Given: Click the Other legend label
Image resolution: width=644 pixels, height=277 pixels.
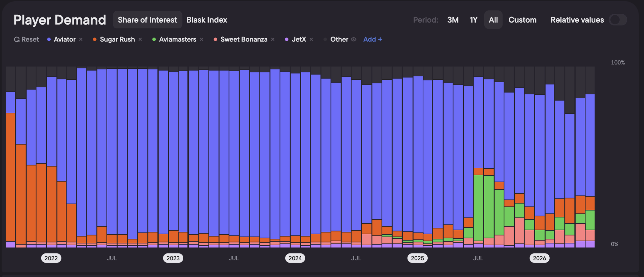Looking at the screenshot, I should 339,39.
